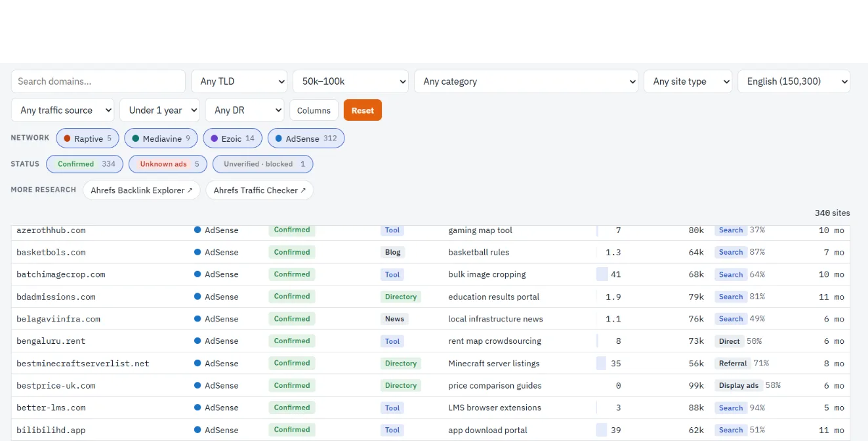Expand the Any DR dropdown
This screenshot has height=441, width=868.
pos(245,110)
